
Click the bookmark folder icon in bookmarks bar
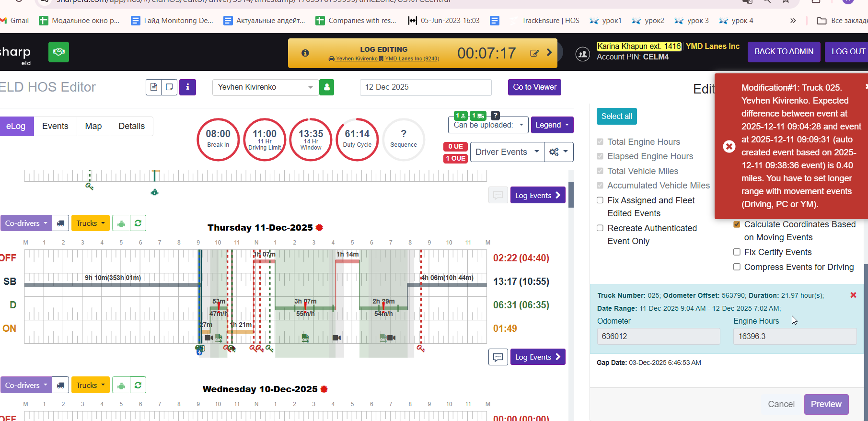(822, 21)
